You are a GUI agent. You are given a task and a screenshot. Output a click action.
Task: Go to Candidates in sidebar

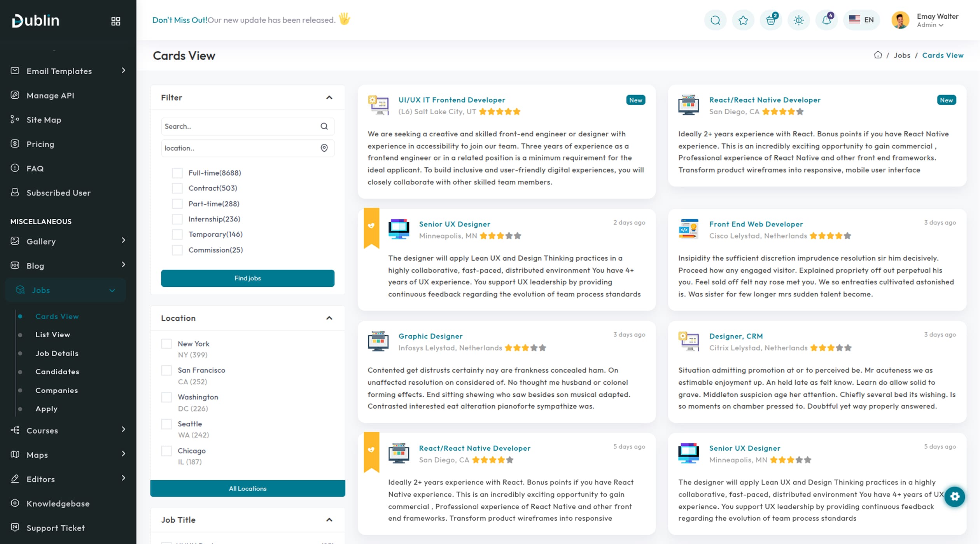coord(57,371)
